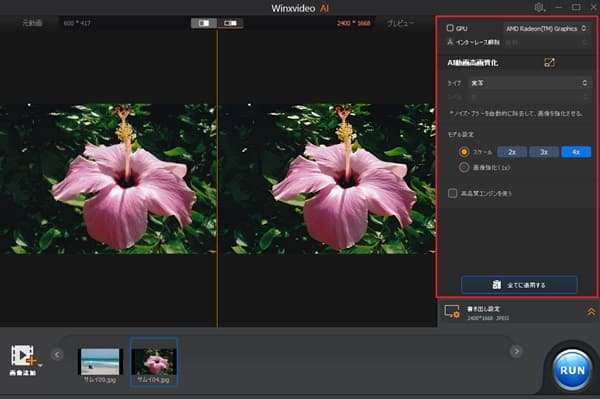Viewport: 600px width, 399px height.
Task: Click the deinterlace person icon
Action: pos(450,42)
